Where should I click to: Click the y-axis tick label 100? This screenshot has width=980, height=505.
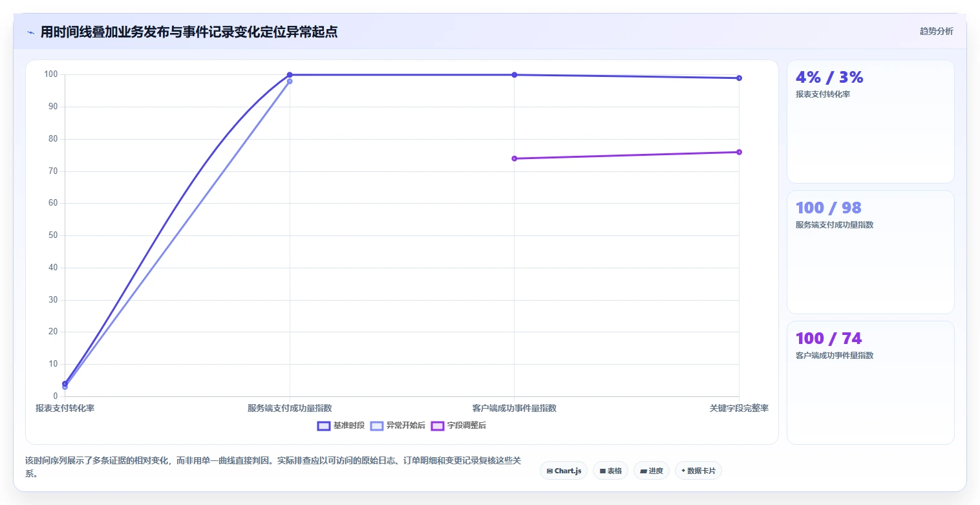pos(51,75)
